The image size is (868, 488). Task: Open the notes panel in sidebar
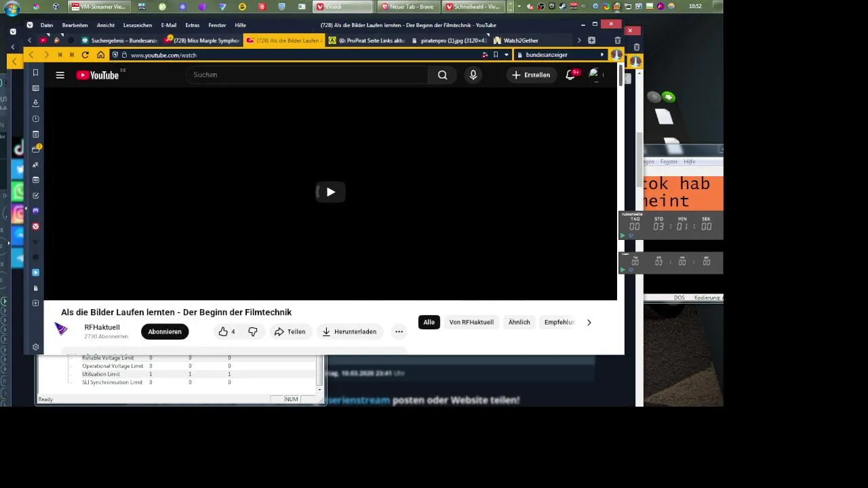tap(36, 134)
